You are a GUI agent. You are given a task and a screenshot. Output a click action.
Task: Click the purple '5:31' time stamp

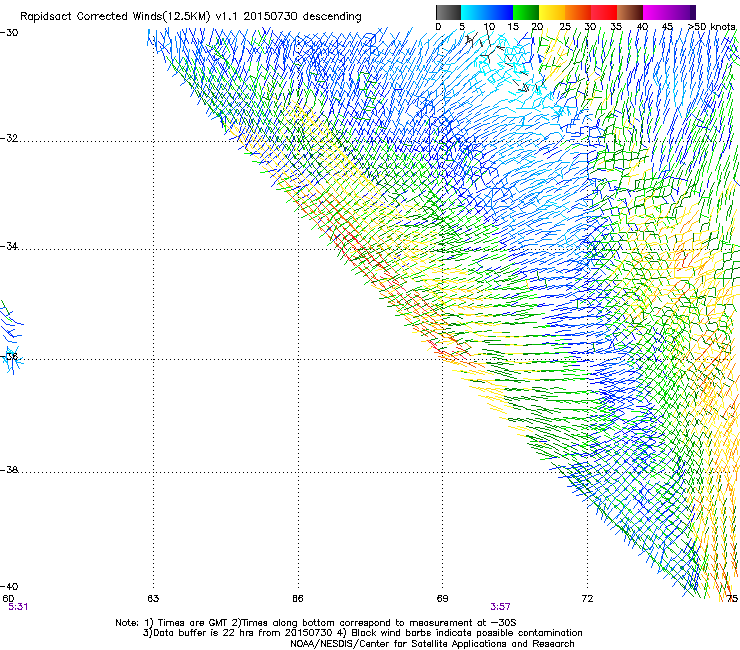(18, 607)
